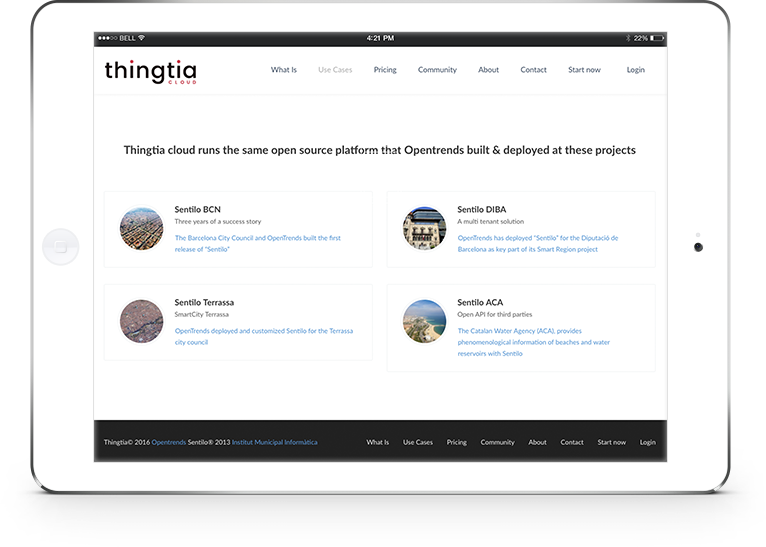Image resolution: width=766 pixels, height=547 pixels.
Task: Click Login in footer navigation
Action: pyautogui.click(x=648, y=442)
